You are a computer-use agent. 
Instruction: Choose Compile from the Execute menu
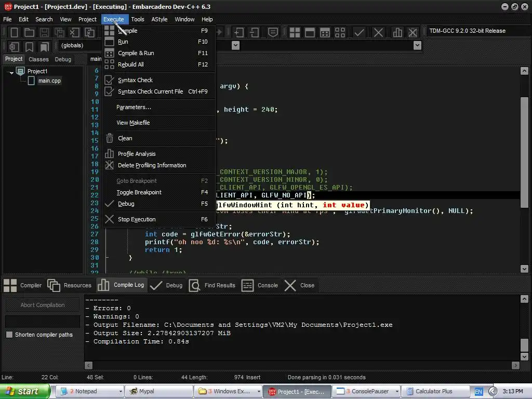(159, 31)
